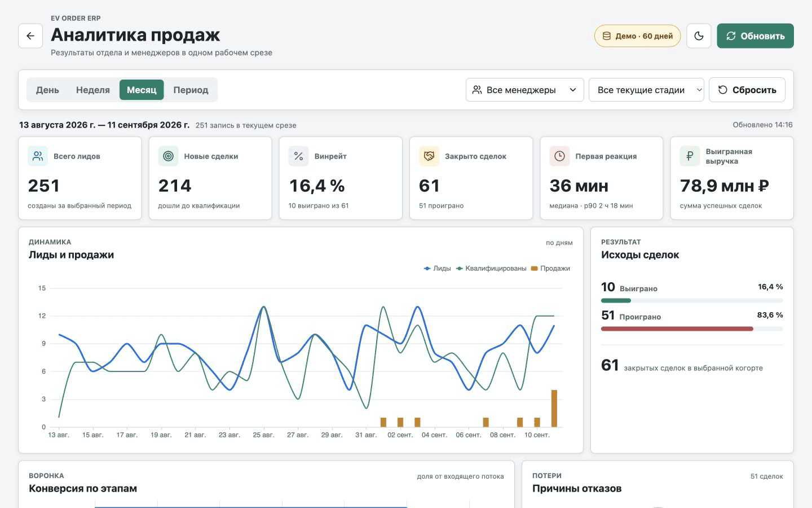The height and width of the screenshot is (508, 812).
Task: Expand the Все текущие стадии dropdown
Action: coord(646,90)
